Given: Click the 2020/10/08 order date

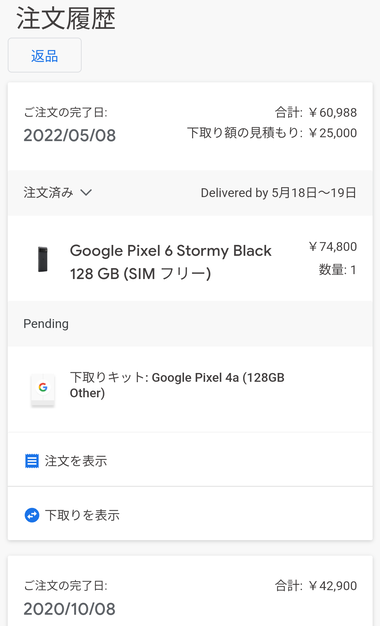Looking at the screenshot, I should pyautogui.click(x=69, y=609).
